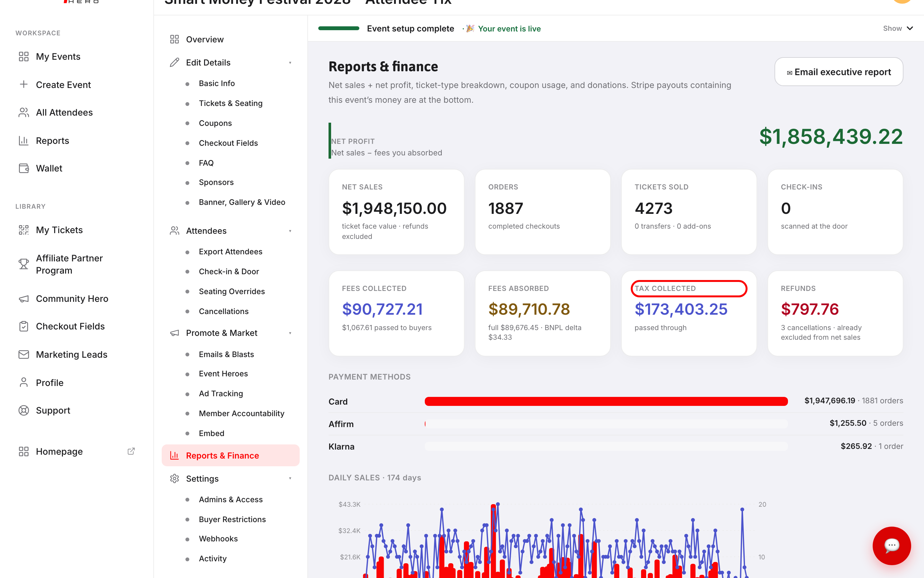Click the Homepage grid icon
Image resolution: width=924 pixels, height=578 pixels.
(x=24, y=451)
